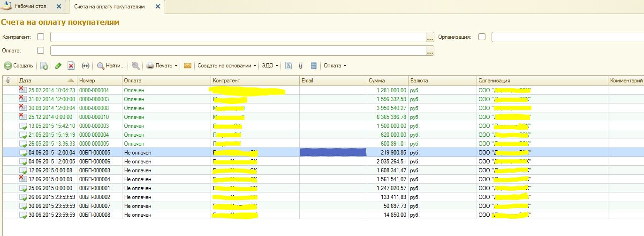Click the posted icon of row 13.05.2015 15:42:10
This screenshot has width=644, height=236.
(23, 126)
